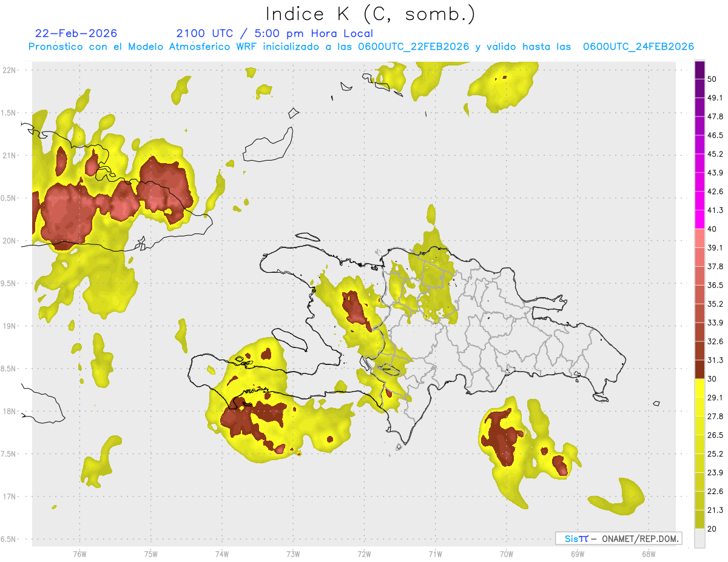Click the "43.9" color scale value
728x562 pixels.
click(x=715, y=173)
